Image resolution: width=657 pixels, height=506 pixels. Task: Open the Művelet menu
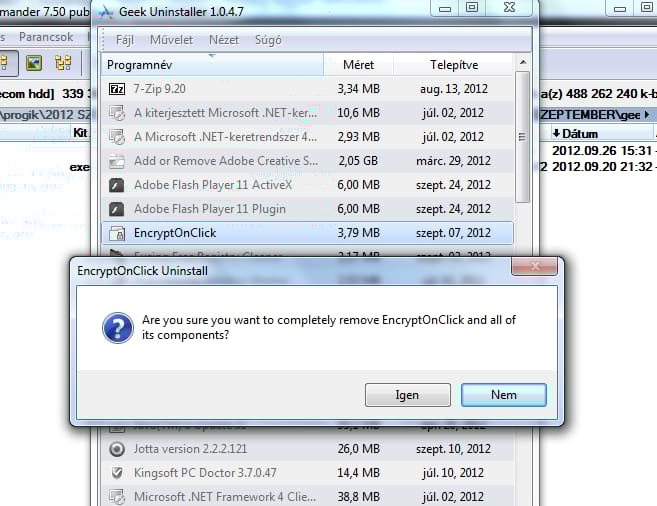[171, 40]
